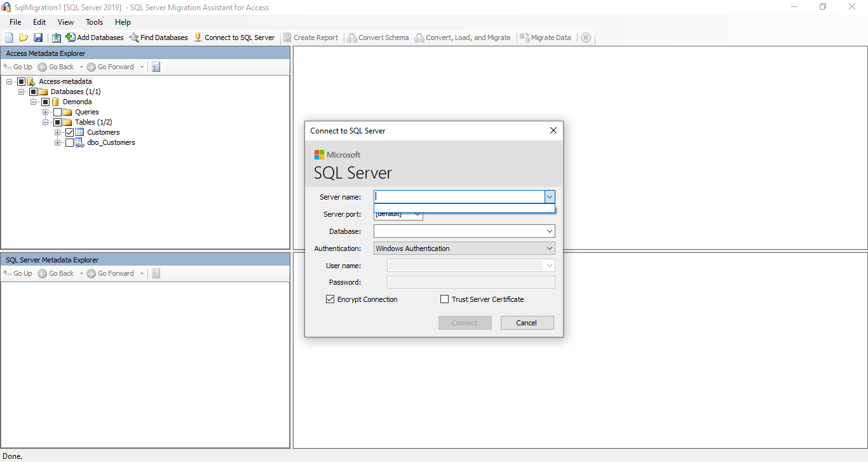868x462 pixels.
Task: Click Convert, Load, and Migrate button
Action: (463, 37)
